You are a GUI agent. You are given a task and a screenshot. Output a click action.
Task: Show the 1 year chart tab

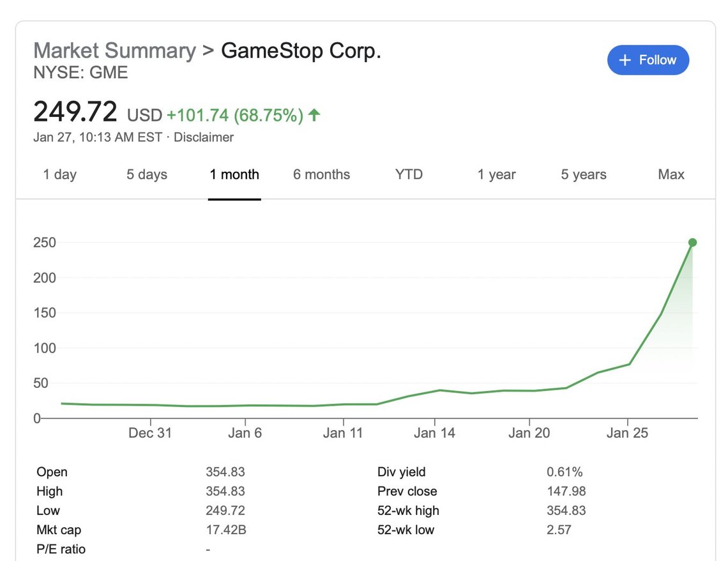click(x=496, y=174)
